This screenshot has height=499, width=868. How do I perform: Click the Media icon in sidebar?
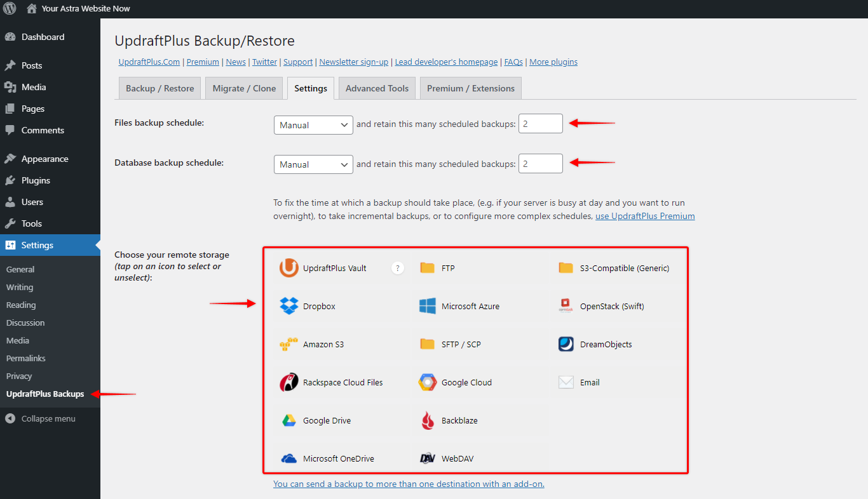pyautogui.click(x=10, y=87)
